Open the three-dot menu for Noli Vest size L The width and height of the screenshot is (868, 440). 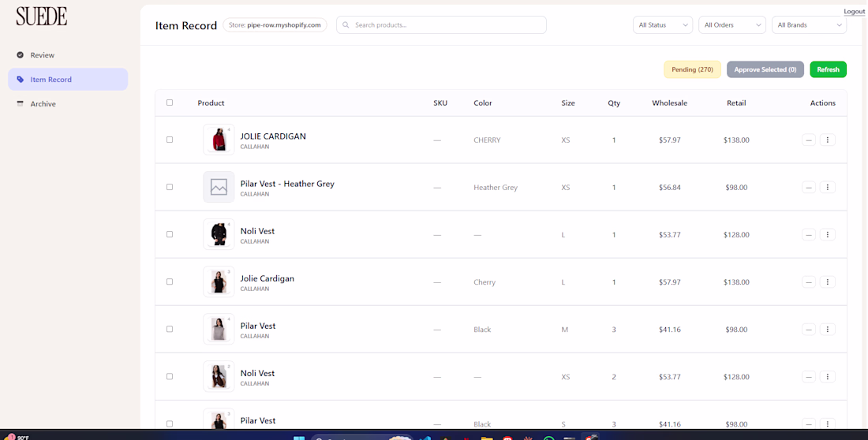pyautogui.click(x=828, y=235)
